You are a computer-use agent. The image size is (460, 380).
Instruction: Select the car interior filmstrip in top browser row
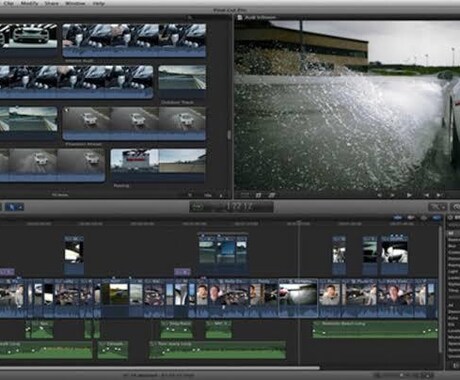[x=134, y=40]
